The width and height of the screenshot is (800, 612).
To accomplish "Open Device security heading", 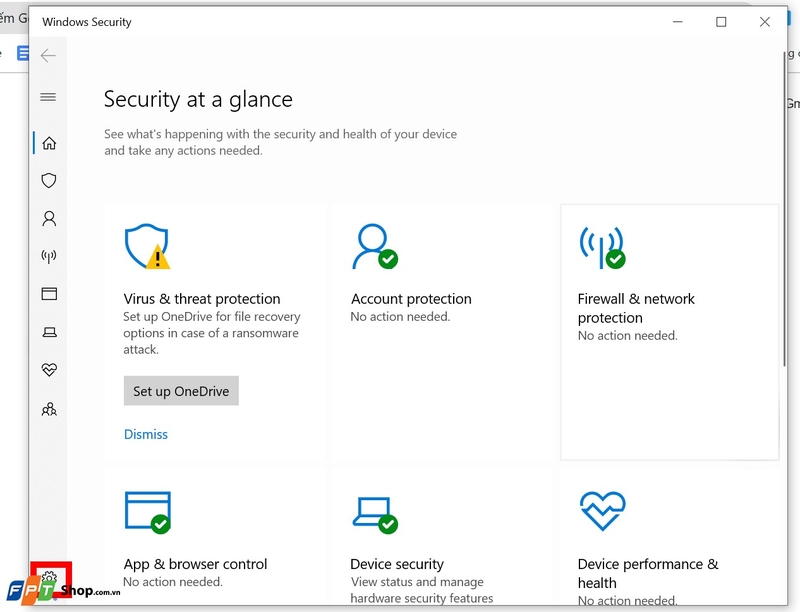I will pos(397,564).
